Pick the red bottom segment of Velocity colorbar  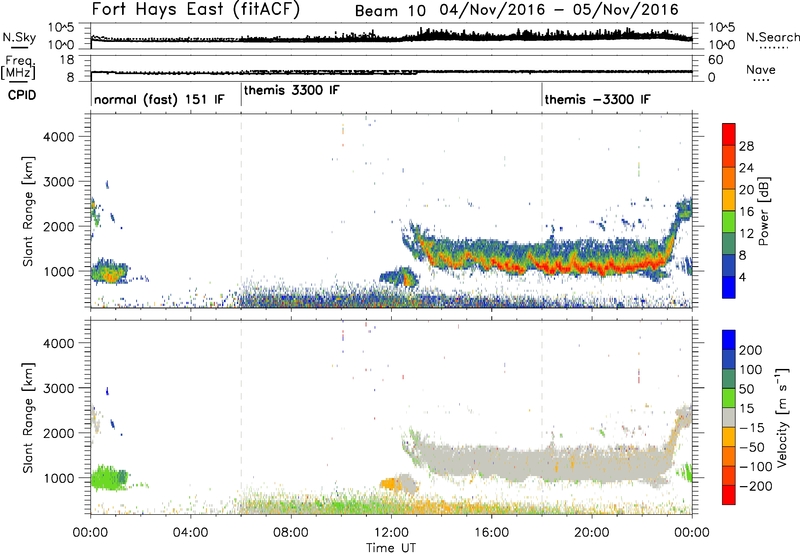tap(729, 495)
